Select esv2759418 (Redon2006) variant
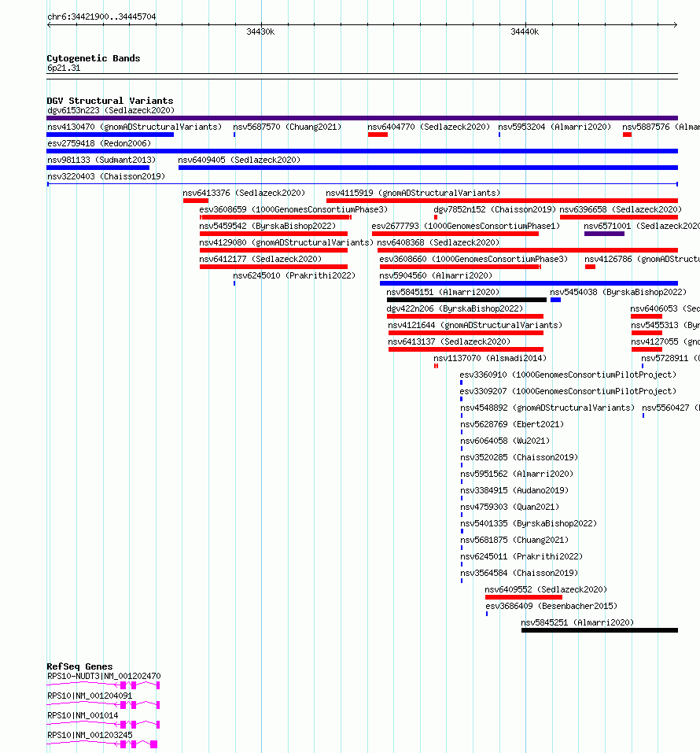This screenshot has width=700, height=753. (x=99, y=143)
